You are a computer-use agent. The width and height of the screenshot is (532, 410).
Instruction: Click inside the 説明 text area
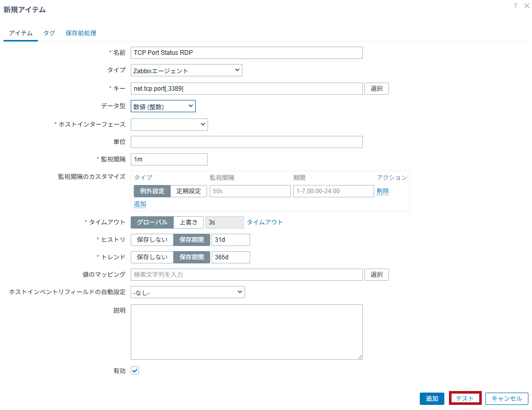coord(247,332)
